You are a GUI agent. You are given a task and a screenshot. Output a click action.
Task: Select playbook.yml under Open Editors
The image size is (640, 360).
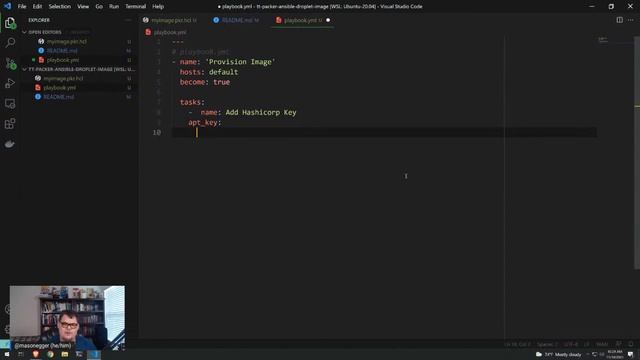pos(63,60)
